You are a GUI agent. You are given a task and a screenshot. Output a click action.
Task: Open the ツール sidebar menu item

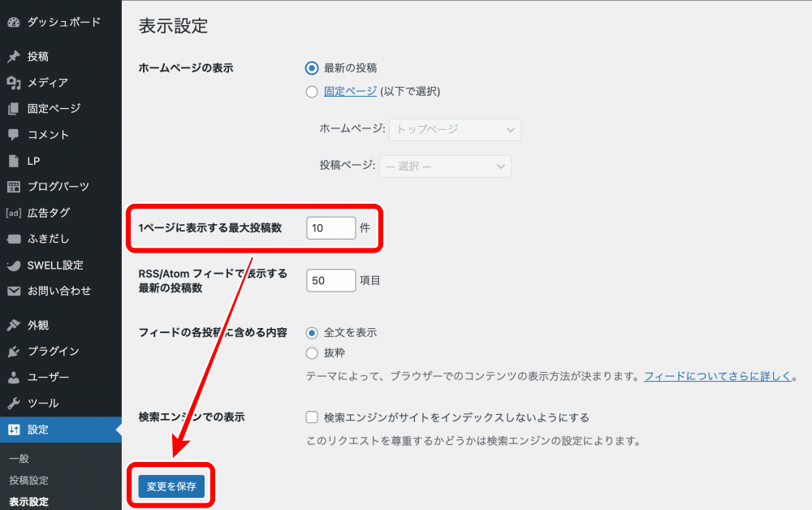(42, 403)
